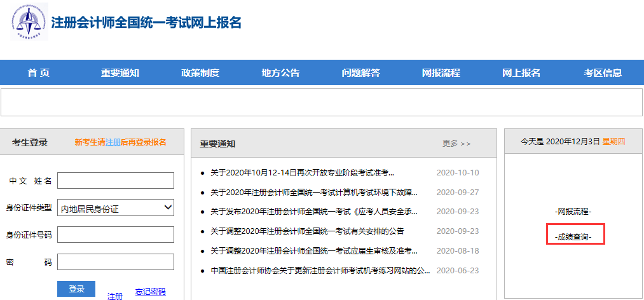Click the 密码 password field
This screenshot has height=300, width=644.
(116, 262)
